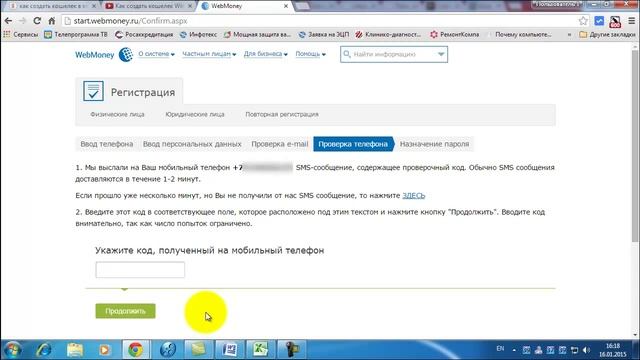Screen dimensions: 640x360
Task: Click the red extension icon in toolbar
Action: pyautogui.click(x=615, y=21)
